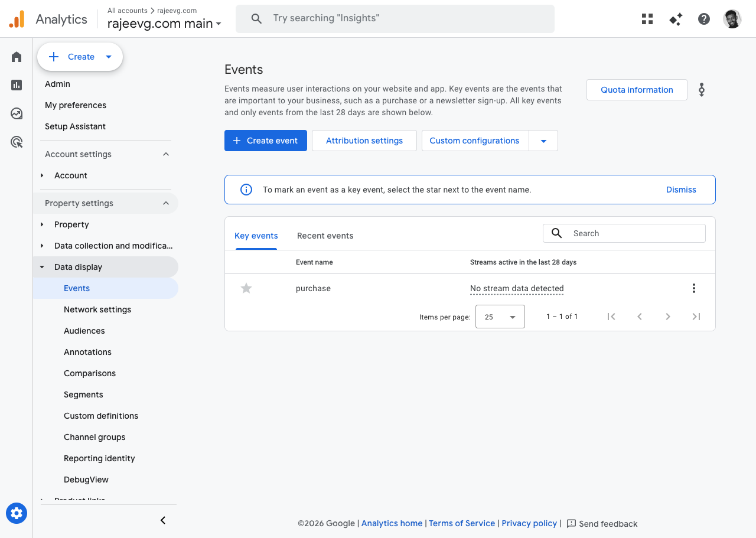Switch to the Recent events tab
The height and width of the screenshot is (538, 756).
[325, 236]
